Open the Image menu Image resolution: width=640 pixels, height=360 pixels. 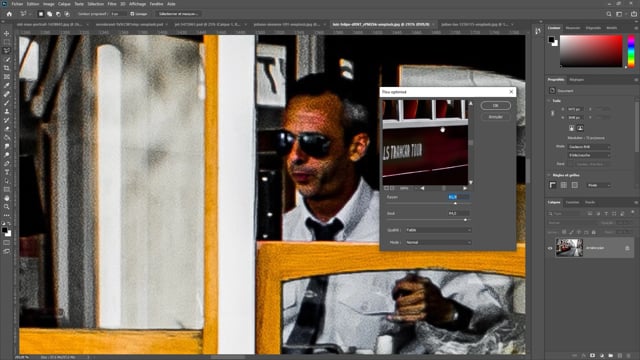point(49,4)
